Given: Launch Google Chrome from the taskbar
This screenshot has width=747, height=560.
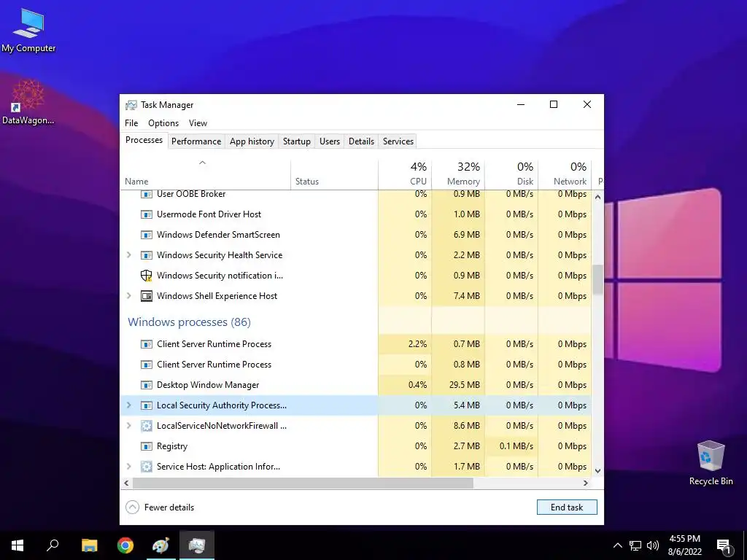Looking at the screenshot, I should pos(125,545).
